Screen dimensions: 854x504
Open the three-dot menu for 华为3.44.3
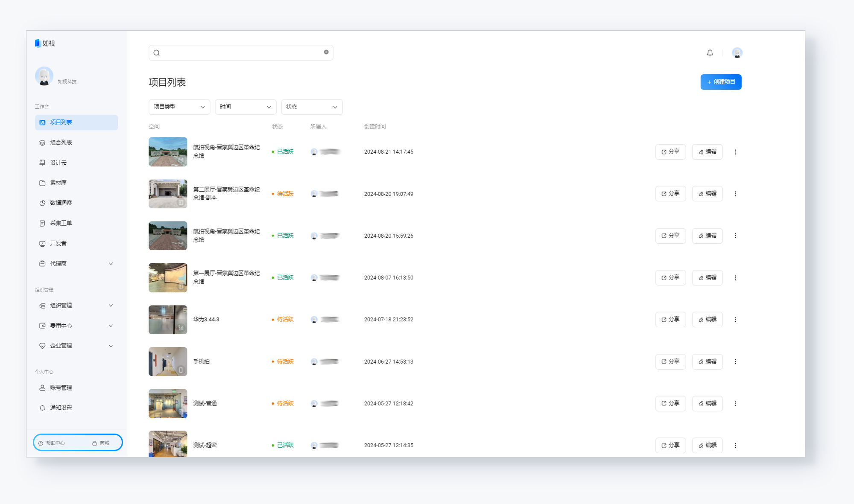click(735, 320)
